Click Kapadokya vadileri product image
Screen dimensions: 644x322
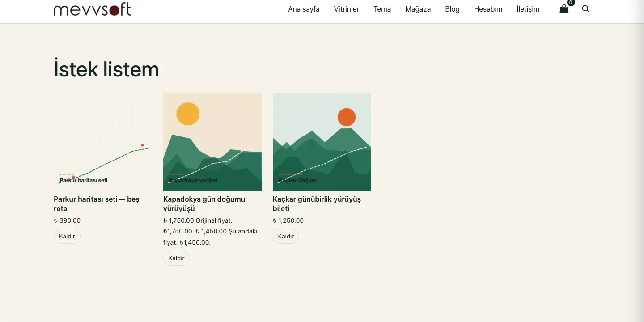pos(212,142)
